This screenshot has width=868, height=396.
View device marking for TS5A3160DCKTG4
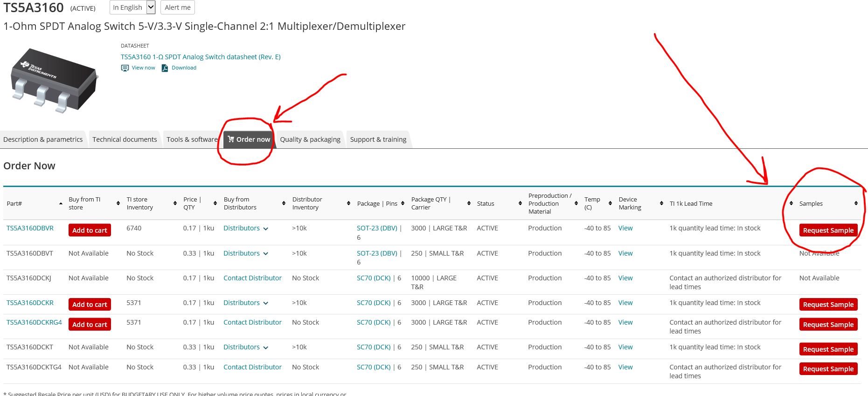(x=625, y=367)
